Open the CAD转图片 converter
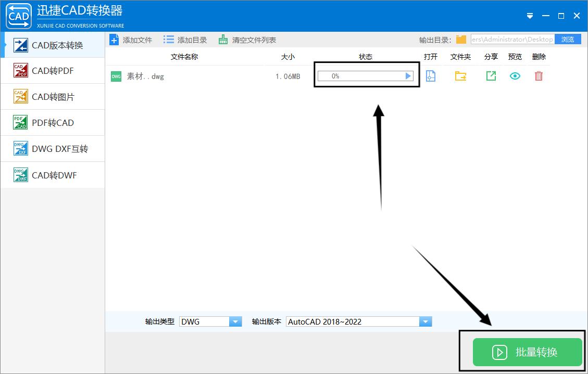The height and width of the screenshot is (374, 588). 53,97
